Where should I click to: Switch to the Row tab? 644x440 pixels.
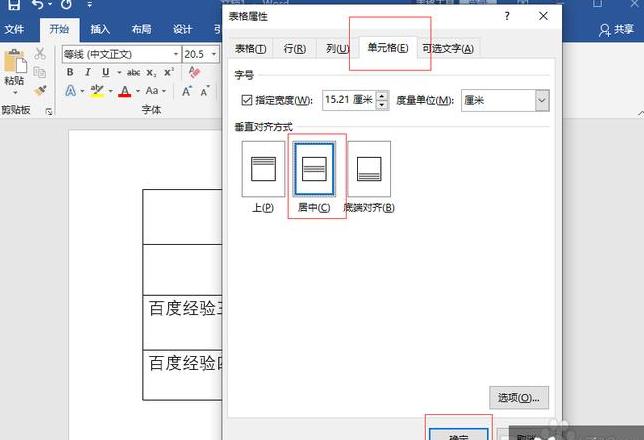[x=294, y=49]
